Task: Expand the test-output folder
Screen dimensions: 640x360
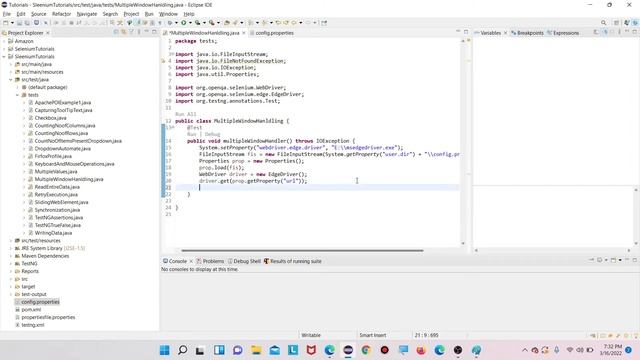Action: (11, 294)
